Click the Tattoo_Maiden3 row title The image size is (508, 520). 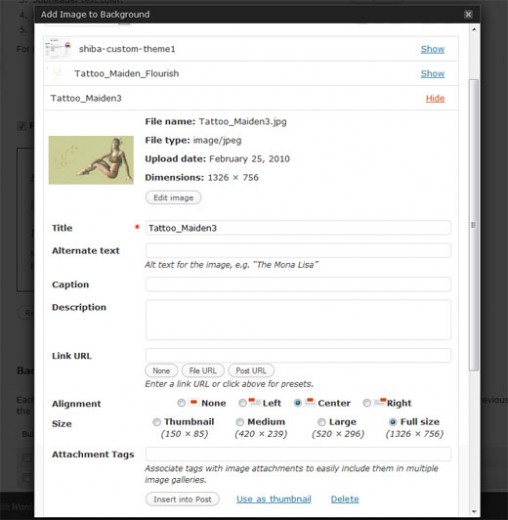tap(86, 98)
